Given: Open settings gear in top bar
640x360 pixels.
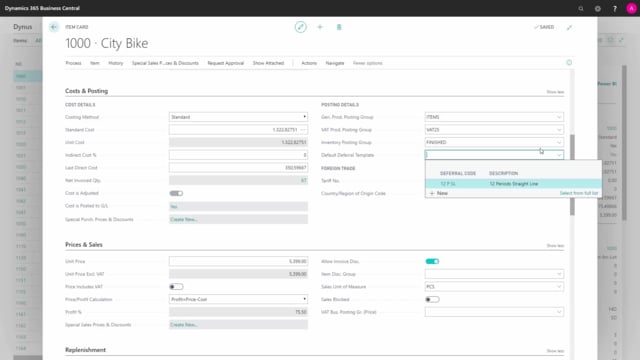Looking at the screenshot, I should 598,8.
